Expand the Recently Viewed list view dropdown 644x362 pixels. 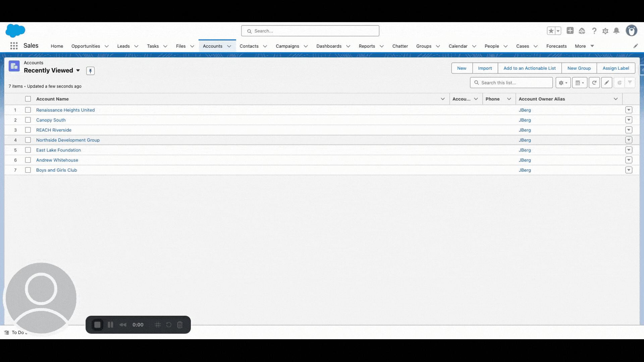(x=78, y=70)
